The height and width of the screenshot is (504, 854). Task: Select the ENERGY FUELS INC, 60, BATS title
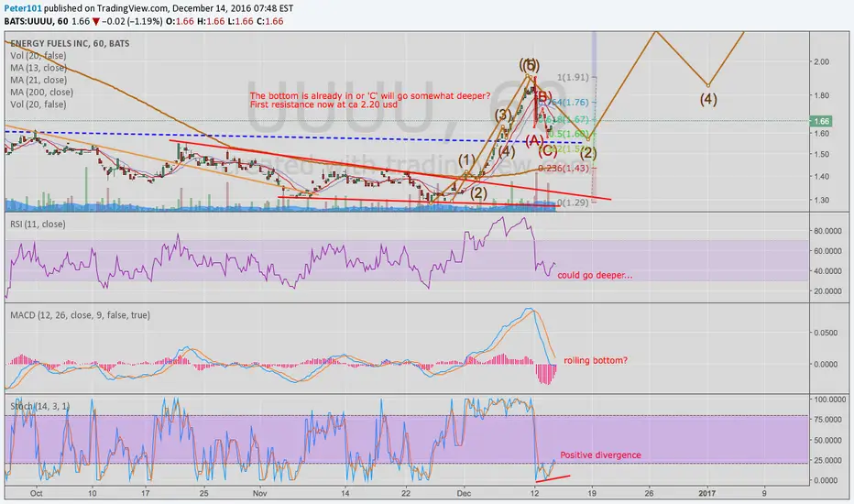click(70, 44)
